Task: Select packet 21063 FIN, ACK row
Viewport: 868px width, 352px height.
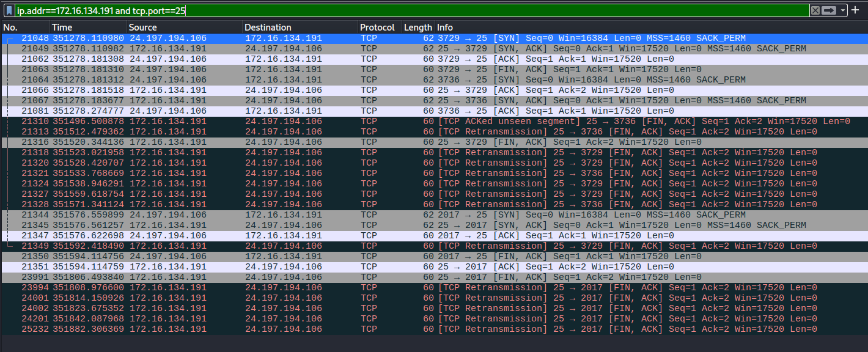Action: tap(434, 69)
